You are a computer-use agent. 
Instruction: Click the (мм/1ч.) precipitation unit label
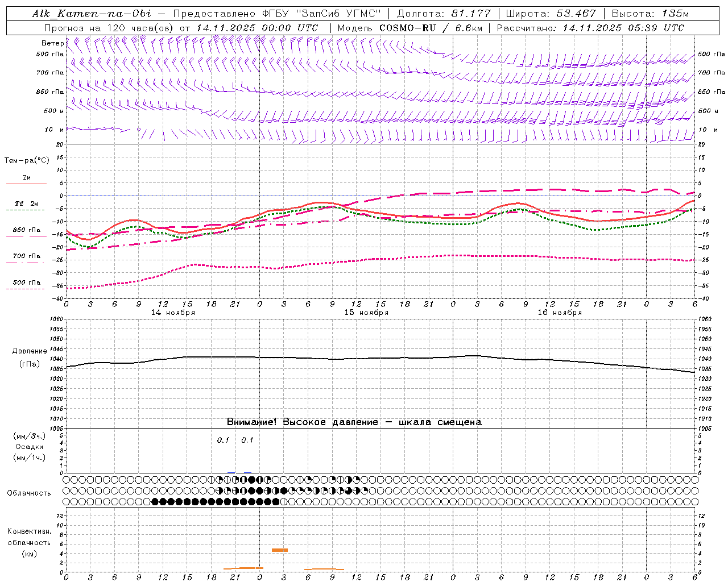pos(30,458)
